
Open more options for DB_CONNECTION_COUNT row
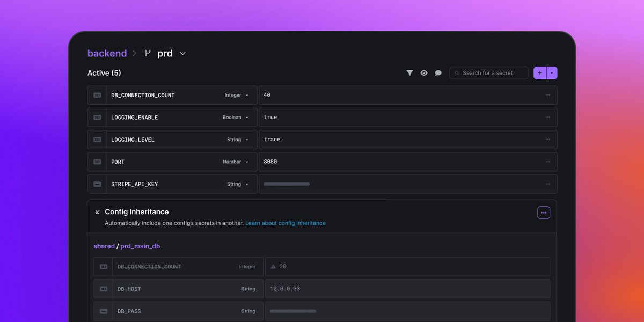coord(547,95)
